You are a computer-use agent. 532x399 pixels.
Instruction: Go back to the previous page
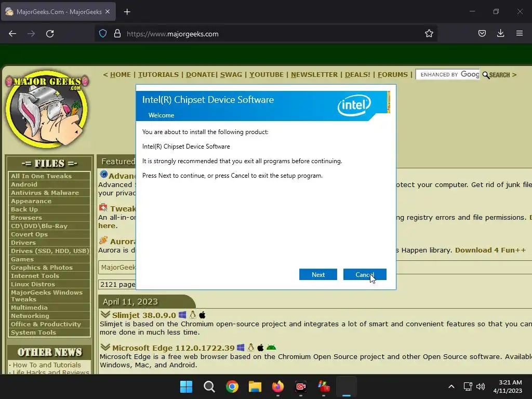tap(12, 34)
